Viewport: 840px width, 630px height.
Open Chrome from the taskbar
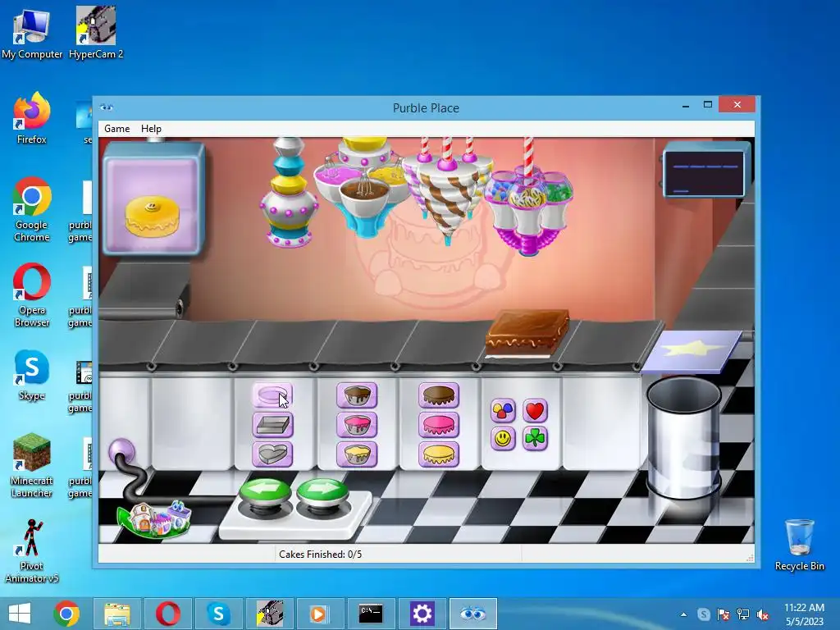pyautogui.click(x=66, y=614)
